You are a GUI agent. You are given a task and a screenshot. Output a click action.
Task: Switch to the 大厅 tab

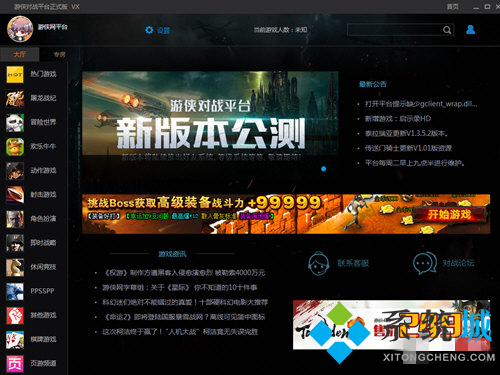[20, 54]
